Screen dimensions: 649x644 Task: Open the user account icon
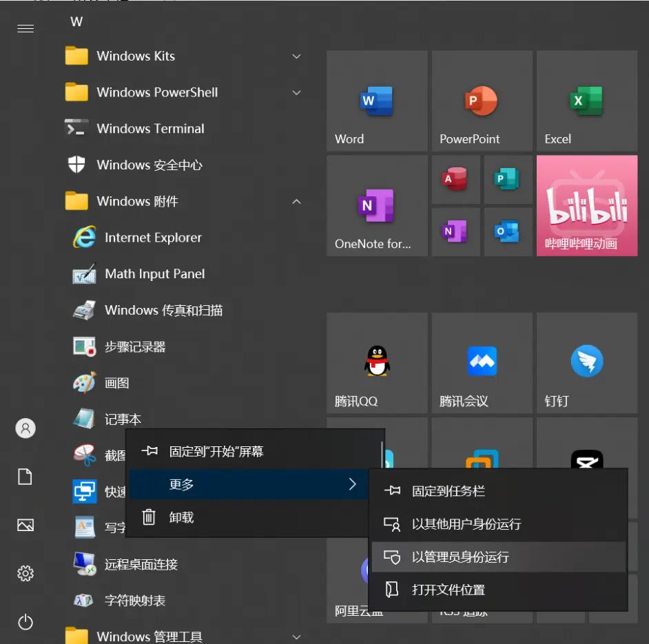[x=25, y=428]
